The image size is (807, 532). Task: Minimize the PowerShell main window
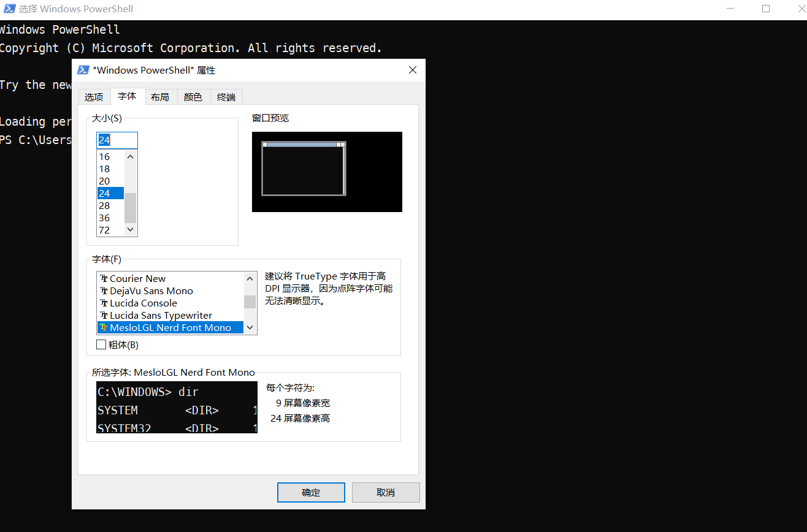731,9
